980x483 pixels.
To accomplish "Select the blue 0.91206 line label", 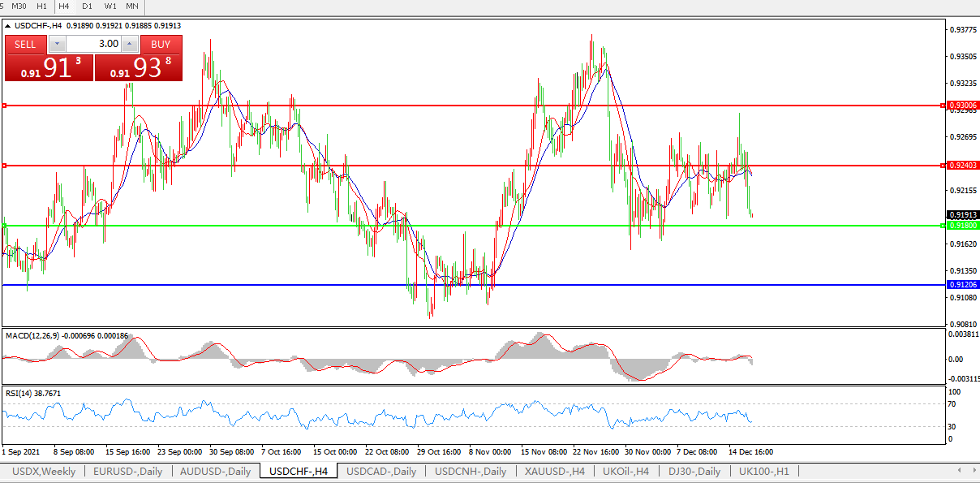I will (x=962, y=285).
